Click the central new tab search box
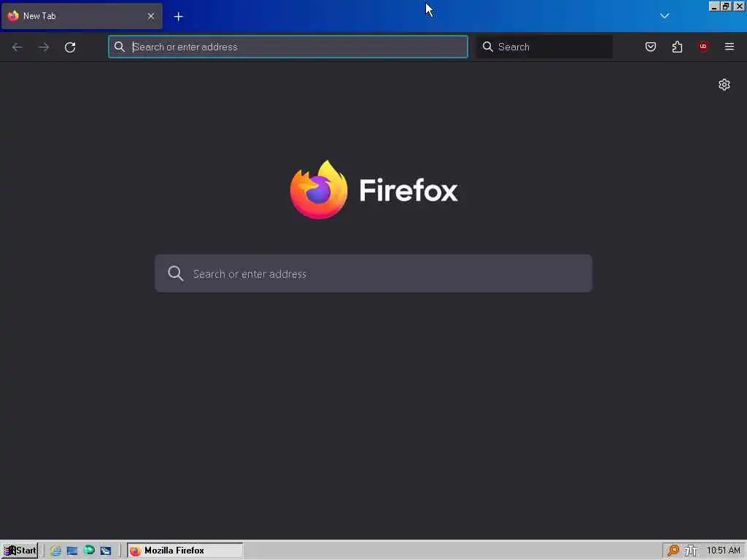This screenshot has height=560, width=747. [373, 273]
